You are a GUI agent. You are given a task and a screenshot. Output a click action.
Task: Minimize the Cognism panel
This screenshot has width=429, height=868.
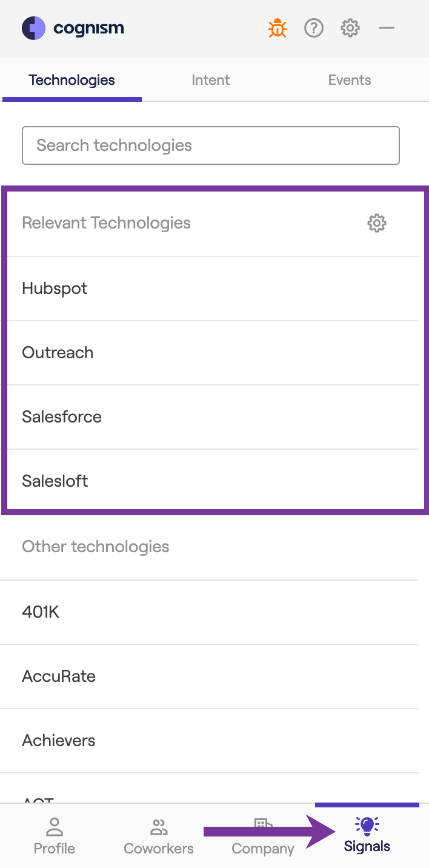tap(387, 28)
